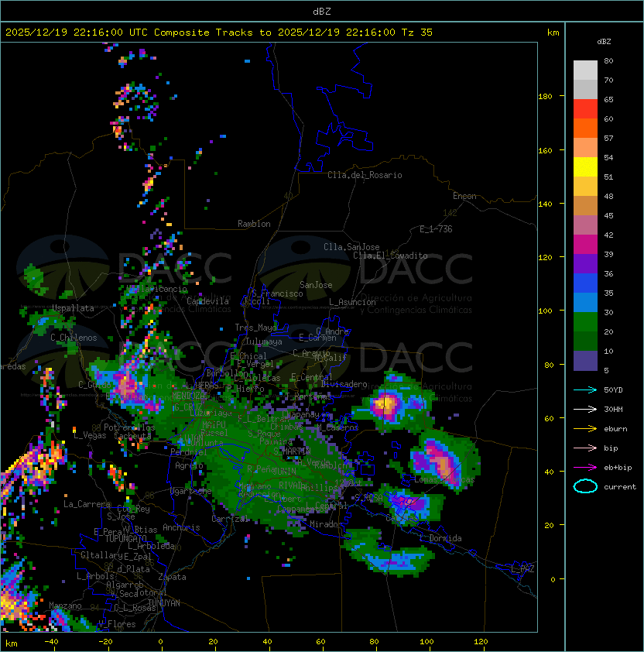Click the 'TUNUYAN' place label
Viewport: 644px width, 652px height.
(164, 602)
